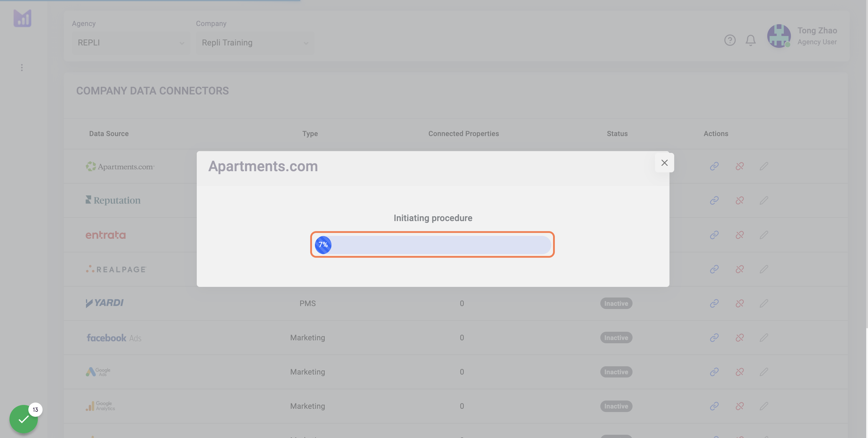Edit the Facebook Ads connector
The width and height of the screenshot is (868, 438).
(763, 338)
